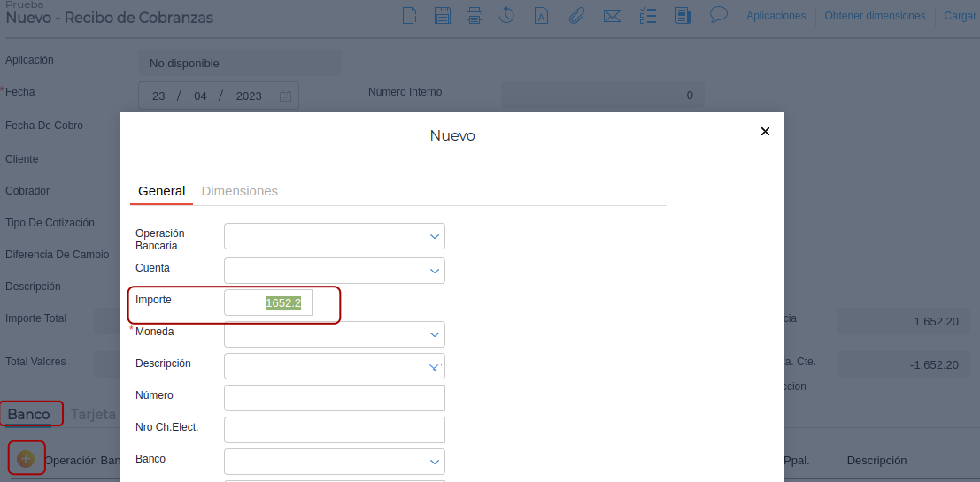Select the General tab
The image size is (980, 482).
click(x=161, y=191)
